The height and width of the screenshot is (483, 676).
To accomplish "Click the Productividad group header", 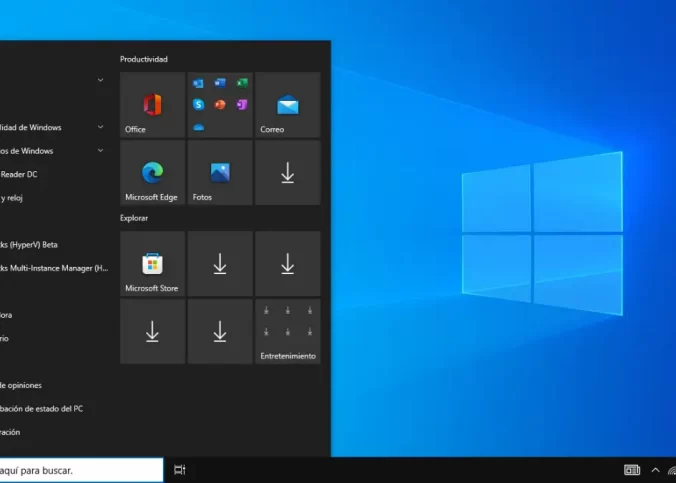I will (x=144, y=59).
